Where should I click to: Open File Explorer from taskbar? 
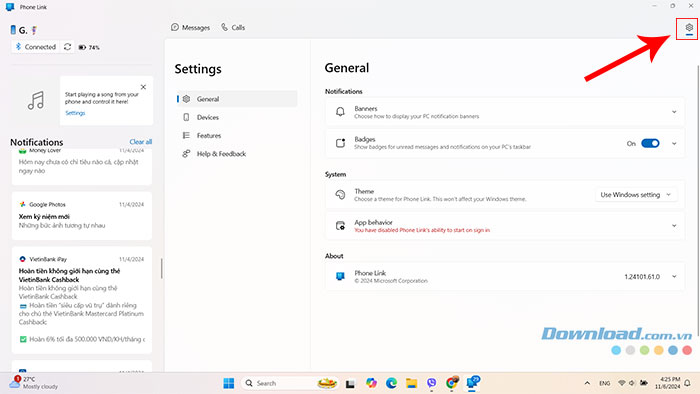411,383
